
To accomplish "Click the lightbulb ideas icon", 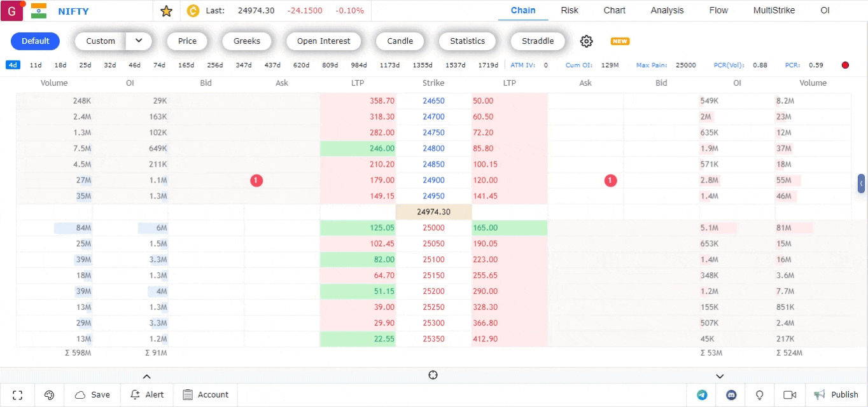I will click(759, 395).
